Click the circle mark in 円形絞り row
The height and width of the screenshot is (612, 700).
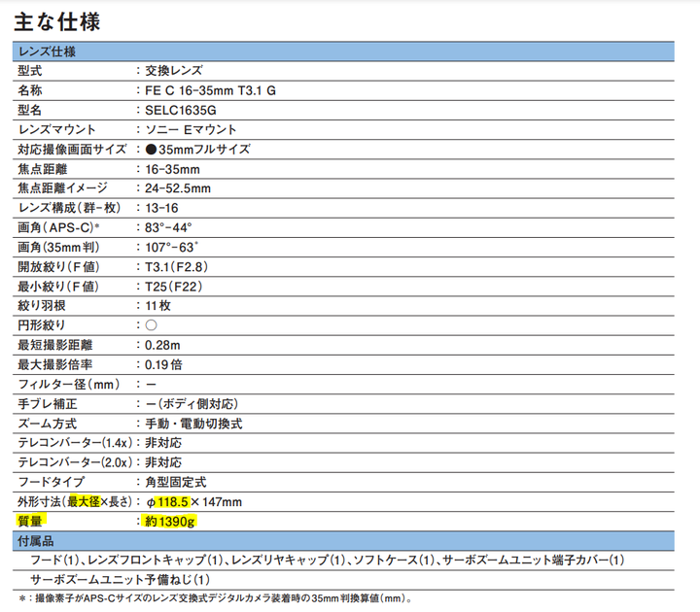coord(152,325)
